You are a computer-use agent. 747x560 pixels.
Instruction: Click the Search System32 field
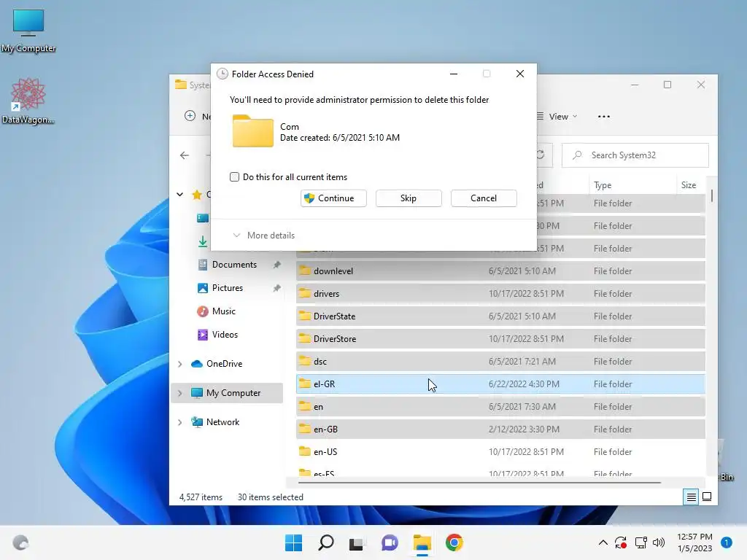tap(635, 155)
